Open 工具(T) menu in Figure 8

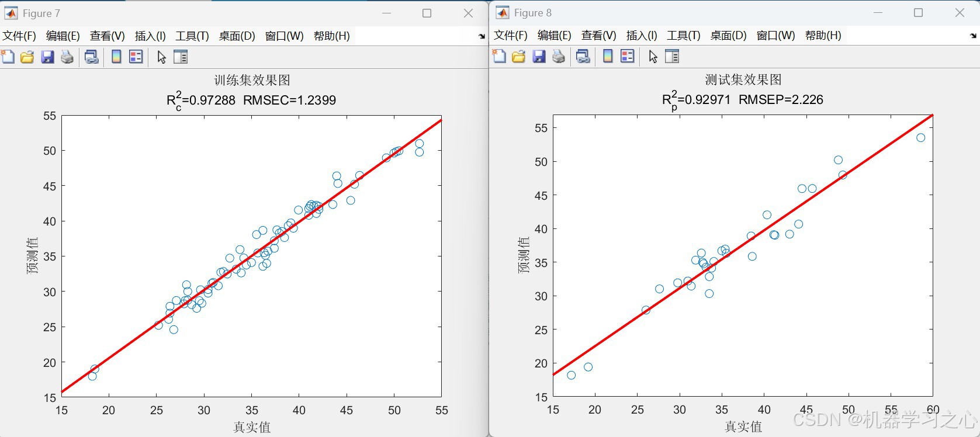click(x=684, y=35)
